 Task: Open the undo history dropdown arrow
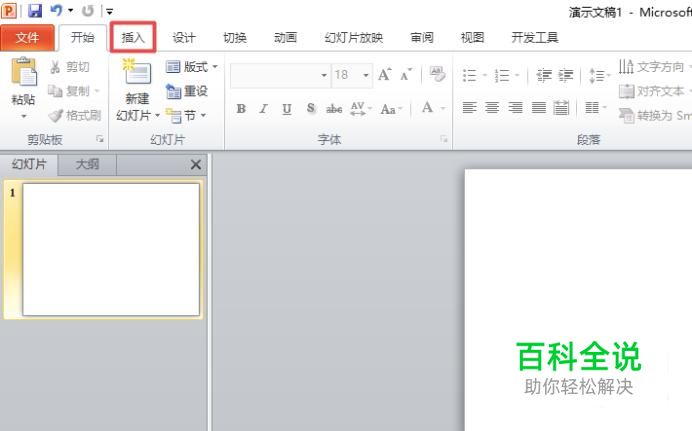pos(71,10)
